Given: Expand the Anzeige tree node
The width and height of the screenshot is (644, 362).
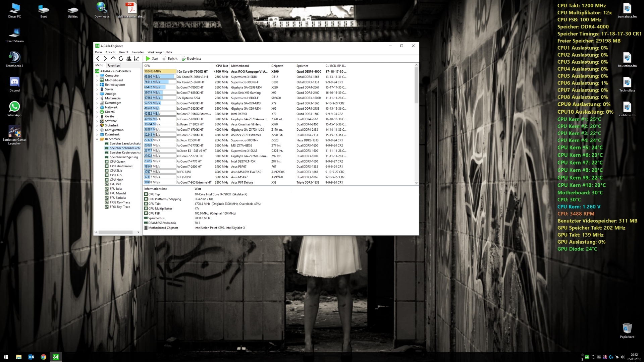Looking at the screenshot, I should pos(97,94).
